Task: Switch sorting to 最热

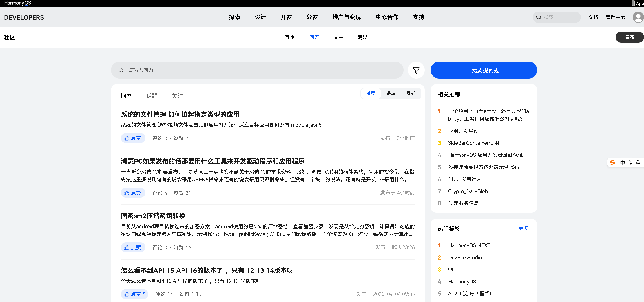Action: pos(391,93)
